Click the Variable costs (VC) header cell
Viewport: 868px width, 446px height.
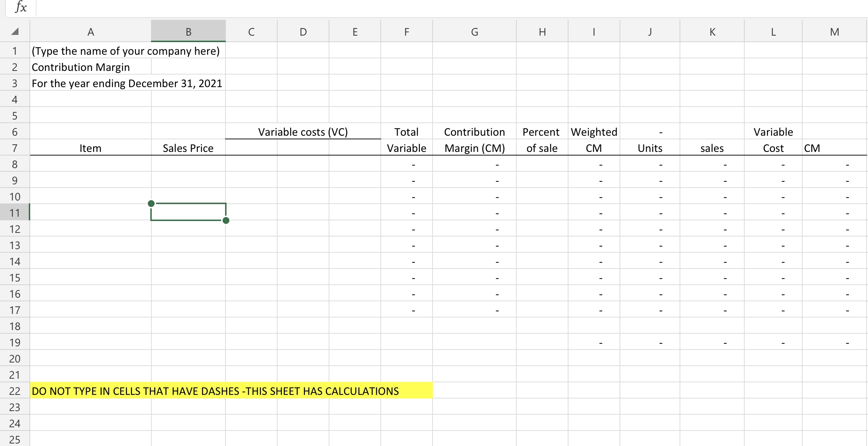[303, 132]
